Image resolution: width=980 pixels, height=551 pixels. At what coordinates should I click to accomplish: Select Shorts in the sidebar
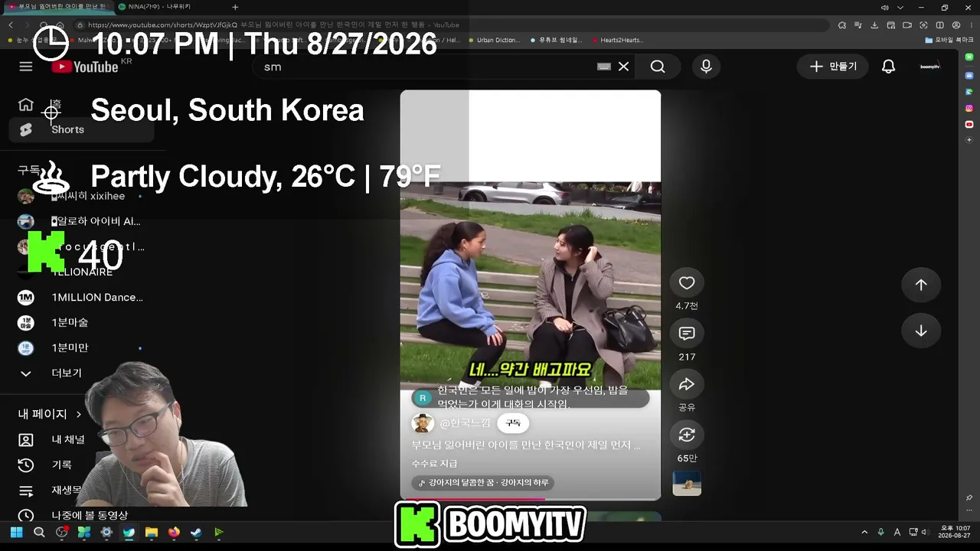coord(82,129)
